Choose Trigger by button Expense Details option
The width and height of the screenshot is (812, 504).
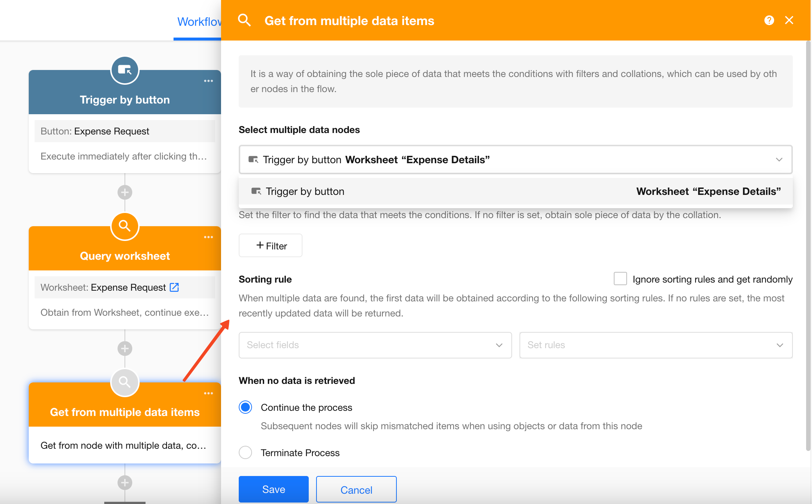coord(516,192)
